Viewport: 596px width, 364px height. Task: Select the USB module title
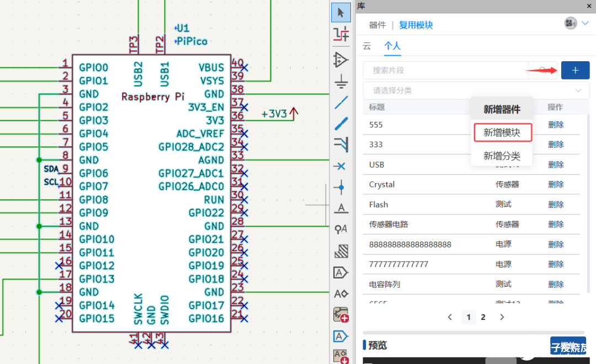point(377,165)
